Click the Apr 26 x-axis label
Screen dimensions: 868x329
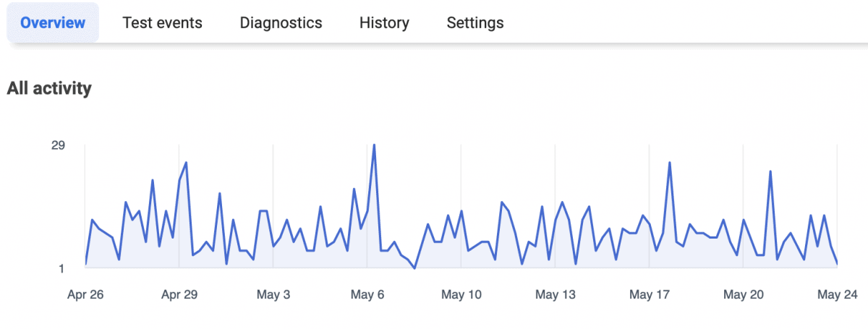coord(85,294)
